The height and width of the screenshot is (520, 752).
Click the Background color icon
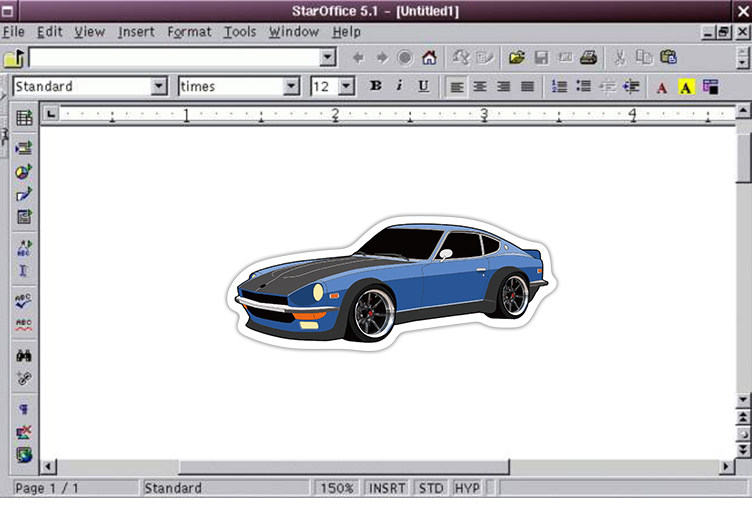tap(710, 87)
